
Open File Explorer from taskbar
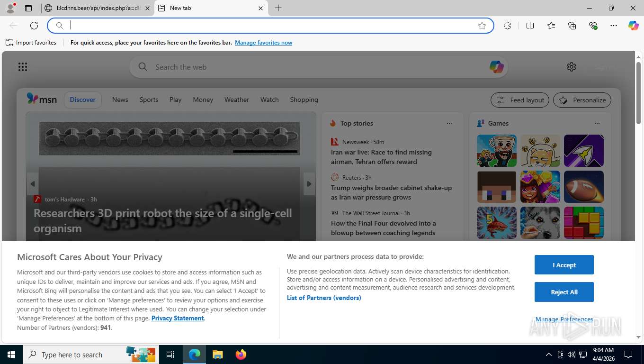(x=217, y=355)
